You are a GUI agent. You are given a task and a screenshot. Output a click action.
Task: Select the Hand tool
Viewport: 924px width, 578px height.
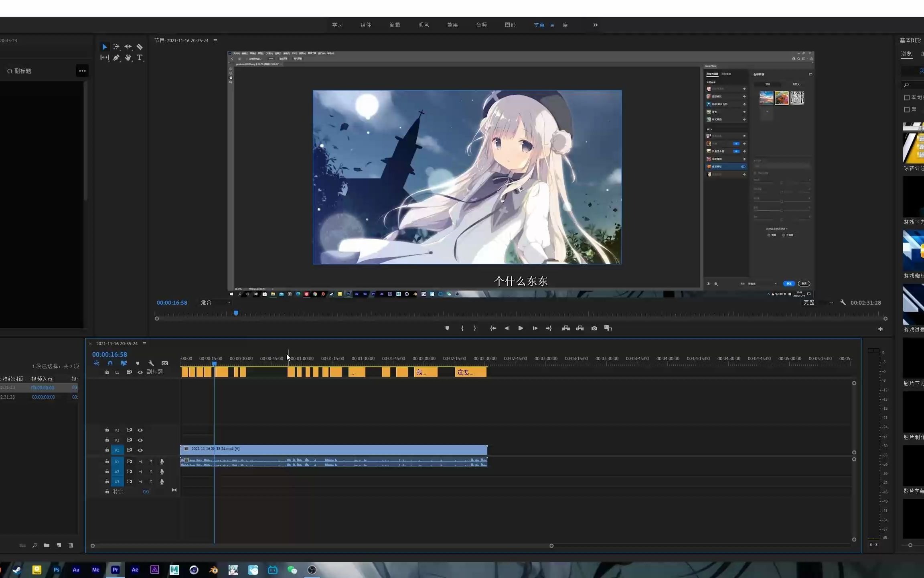point(128,58)
